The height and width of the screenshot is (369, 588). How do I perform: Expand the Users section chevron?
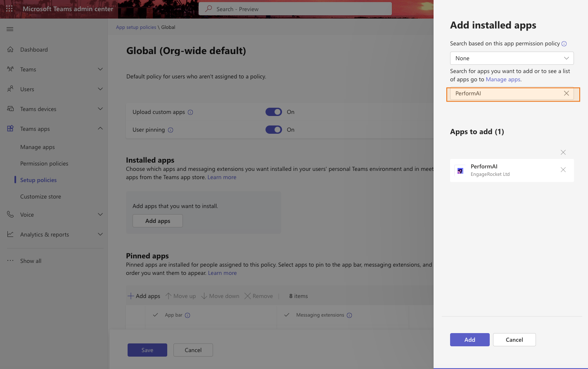click(x=100, y=89)
